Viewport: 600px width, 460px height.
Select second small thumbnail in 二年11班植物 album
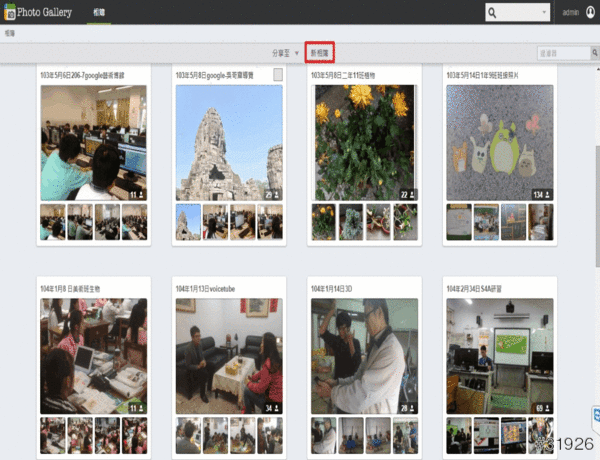coord(351,222)
